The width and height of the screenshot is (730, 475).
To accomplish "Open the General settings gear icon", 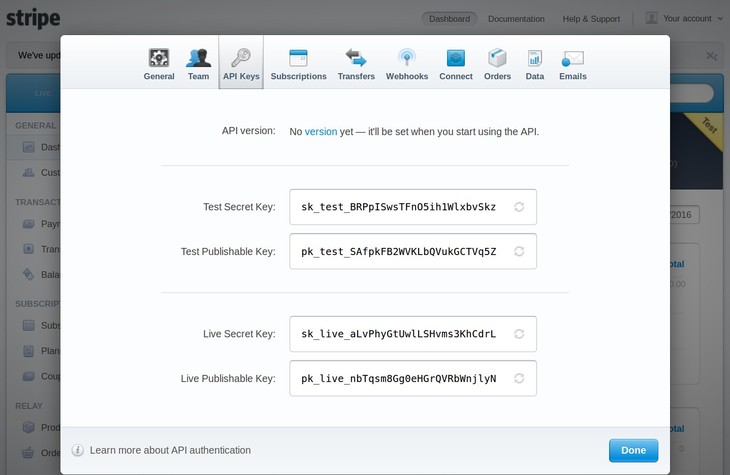I will 159,58.
